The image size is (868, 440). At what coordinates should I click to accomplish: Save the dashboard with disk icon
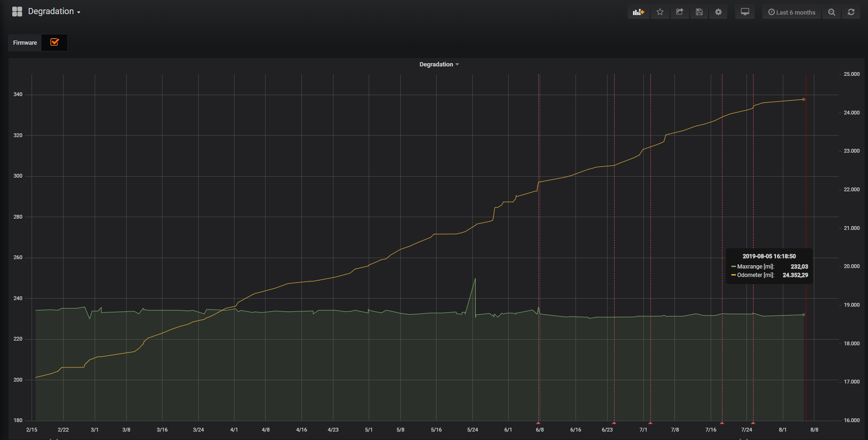click(699, 12)
